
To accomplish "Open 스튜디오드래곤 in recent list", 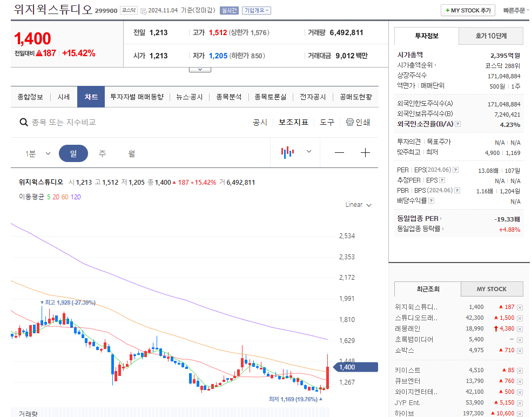I will (x=416, y=318).
